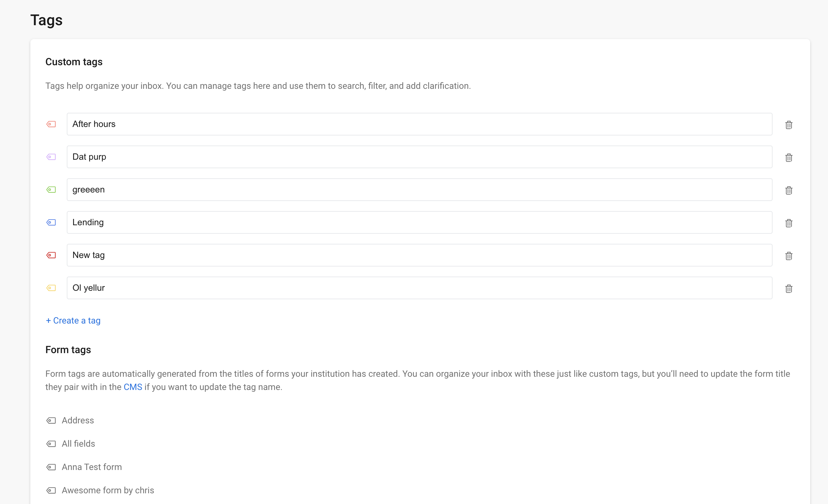The image size is (828, 504).
Task: Focus the Lending tag text field
Action: click(419, 222)
